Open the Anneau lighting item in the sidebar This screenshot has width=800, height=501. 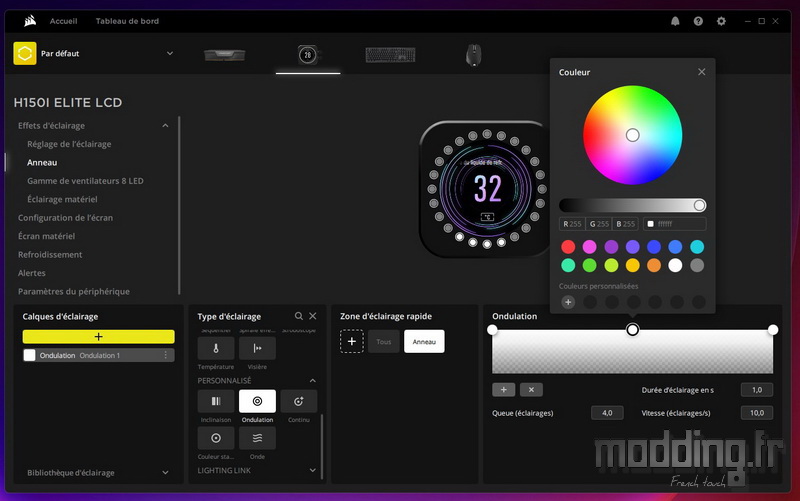click(x=42, y=162)
